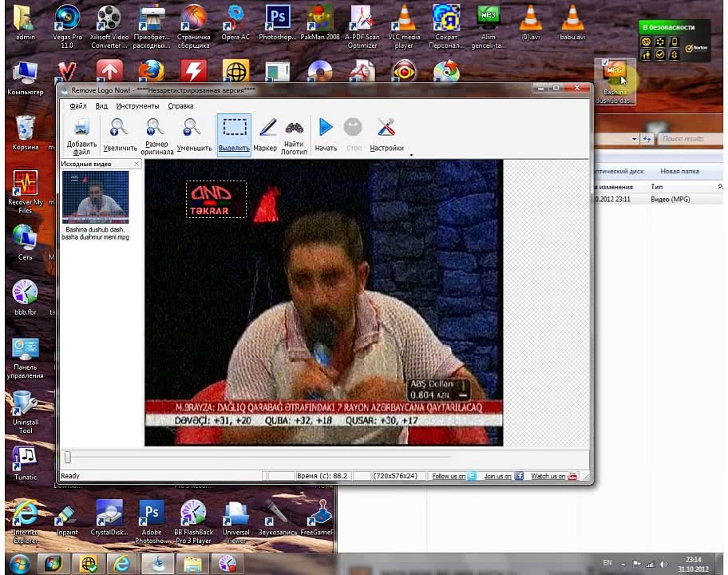Follow us on Twitter link
Screen dimensions: 728x575
click(453, 476)
